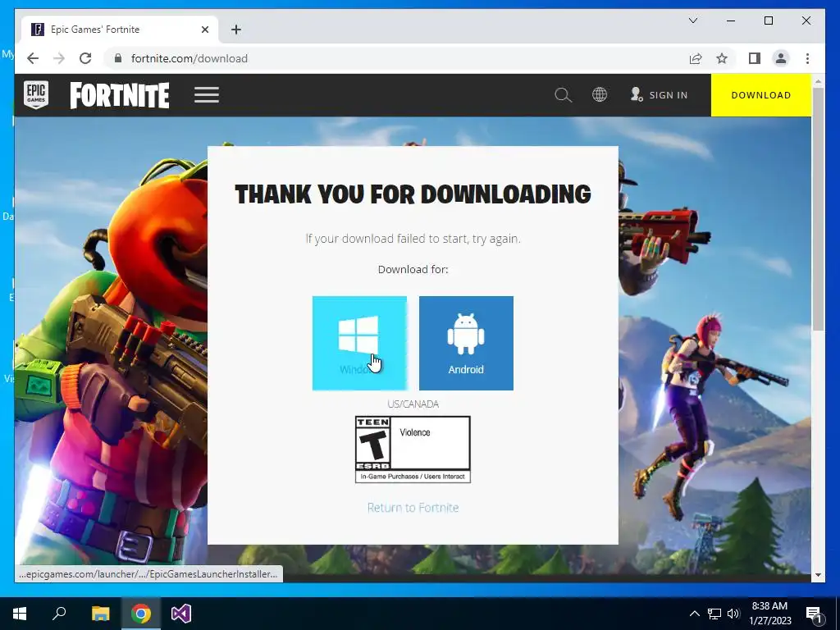Click the page vertical scrollbar thumb
This screenshot has height=630, width=840.
(818, 209)
